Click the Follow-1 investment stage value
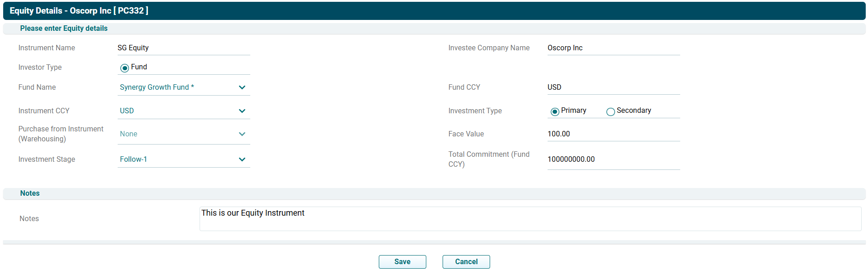The width and height of the screenshot is (868, 280). [134, 159]
